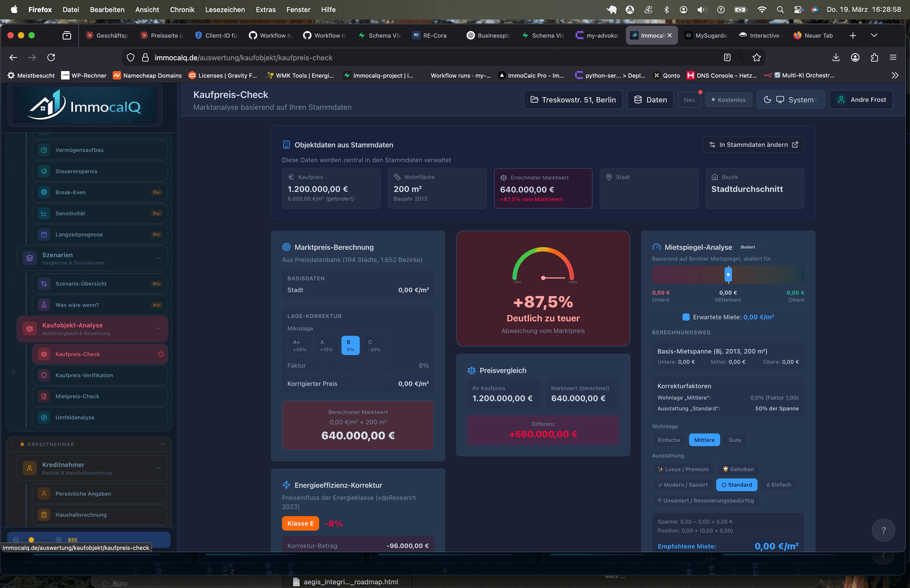Open the Firefox account profile icon

pyautogui.click(x=855, y=57)
